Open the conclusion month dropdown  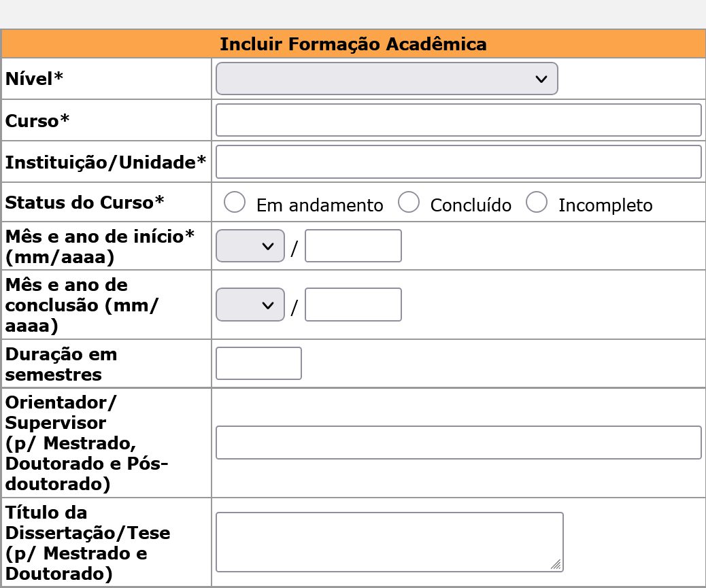(250, 305)
